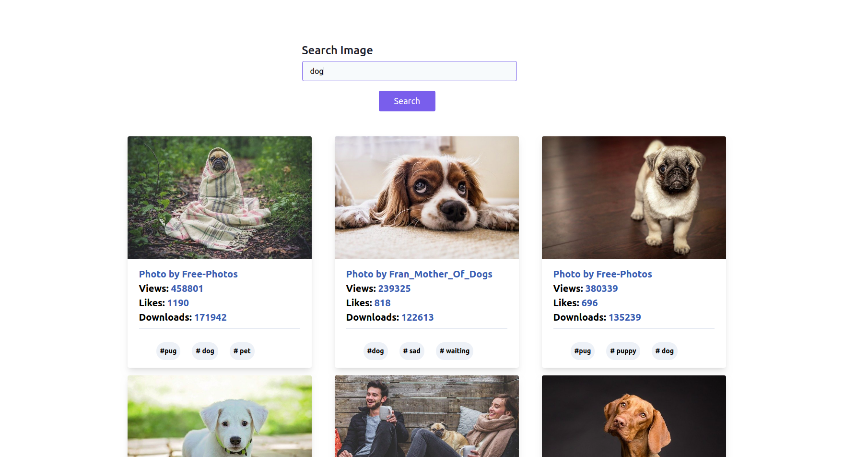Click the Search Image text field
Screen dimensions: 868x457
pyautogui.click(x=409, y=71)
